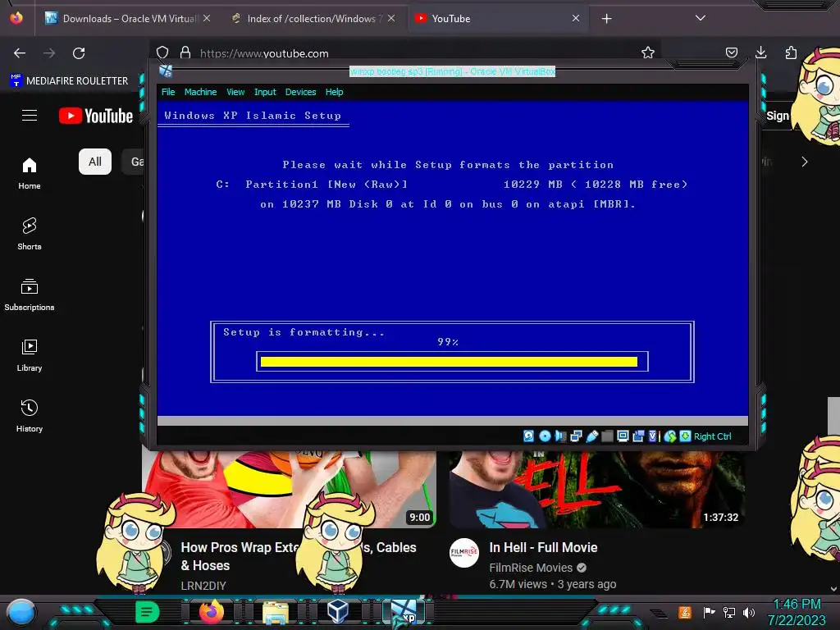Open VirtualBox Manager from taskbar

(x=338, y=612)
